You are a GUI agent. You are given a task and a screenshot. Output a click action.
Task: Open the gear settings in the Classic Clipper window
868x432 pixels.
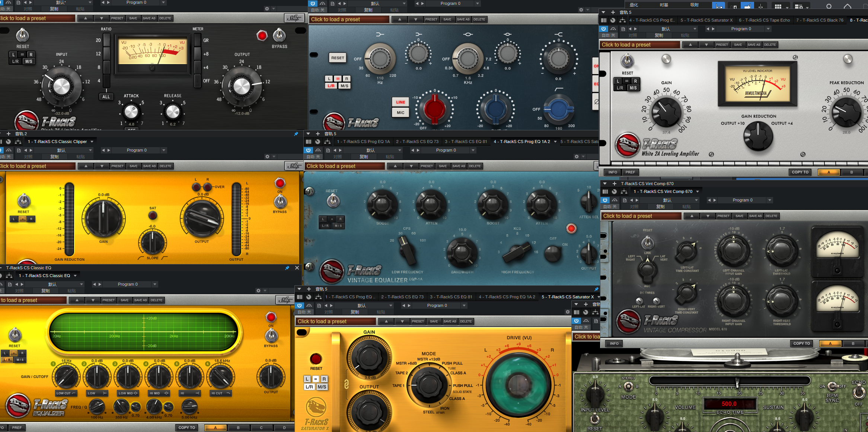[x=267, y=157]
